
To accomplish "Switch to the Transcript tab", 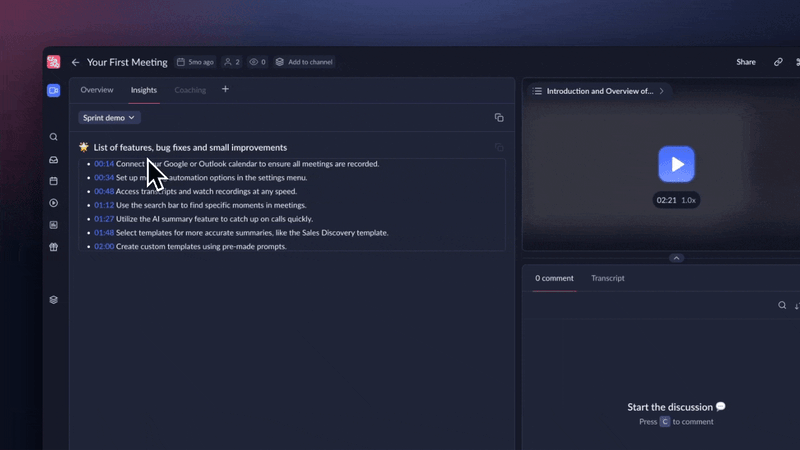I will pos(608,278).
